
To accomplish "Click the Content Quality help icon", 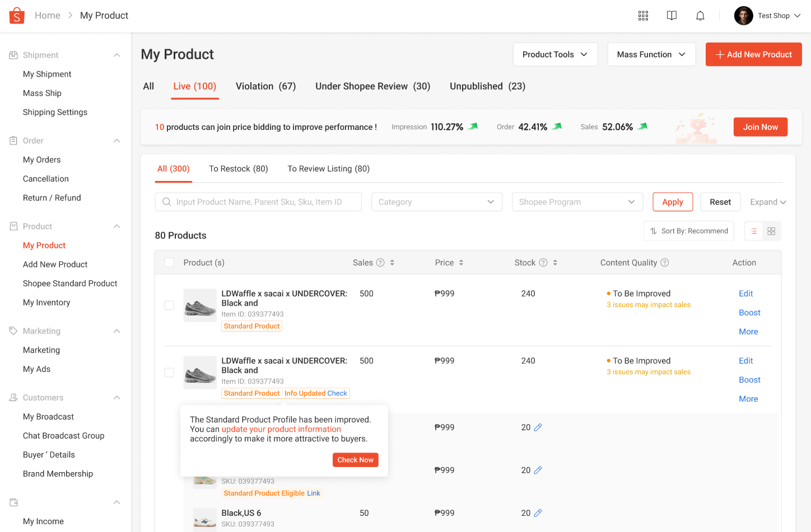I will point(664,263).
